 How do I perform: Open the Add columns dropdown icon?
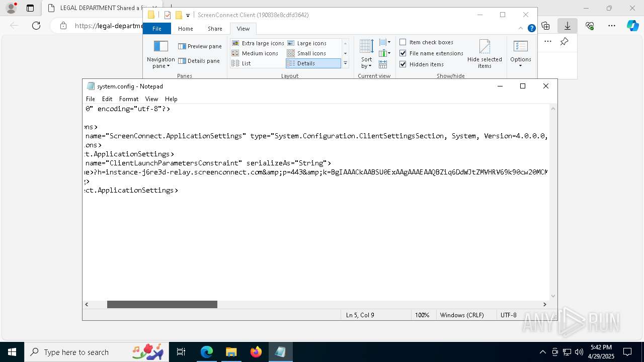click(384, 53)
